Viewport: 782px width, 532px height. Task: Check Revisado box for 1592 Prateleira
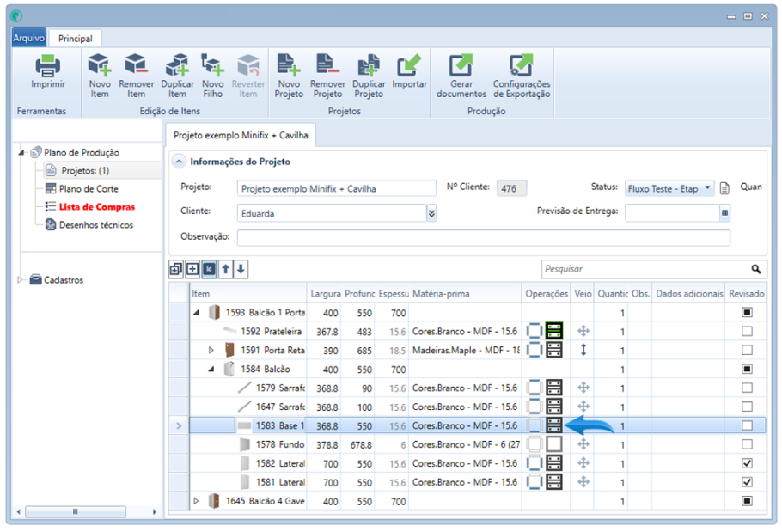click(x=747, y=331)
